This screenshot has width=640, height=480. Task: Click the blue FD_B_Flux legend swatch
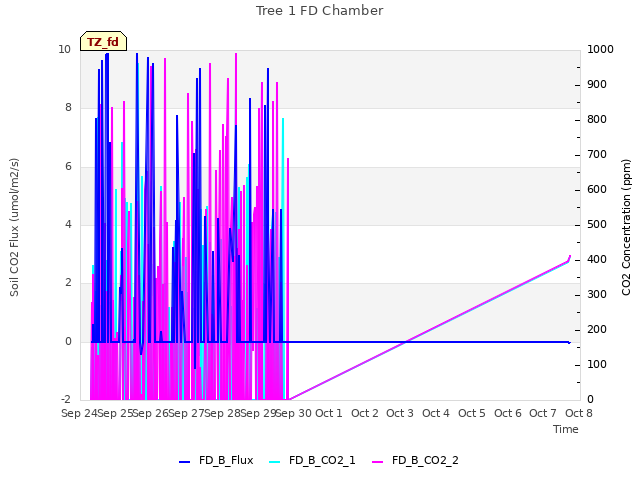184,462
